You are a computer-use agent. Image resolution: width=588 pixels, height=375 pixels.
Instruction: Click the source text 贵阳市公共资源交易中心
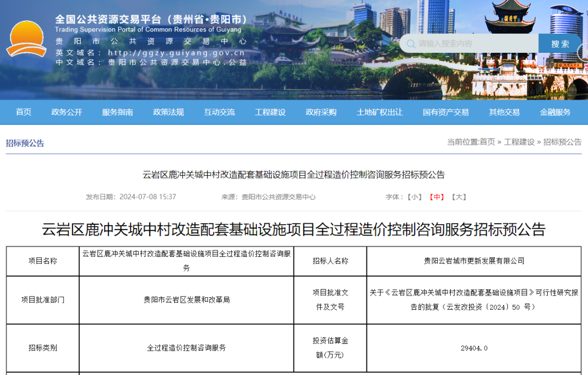279,197
